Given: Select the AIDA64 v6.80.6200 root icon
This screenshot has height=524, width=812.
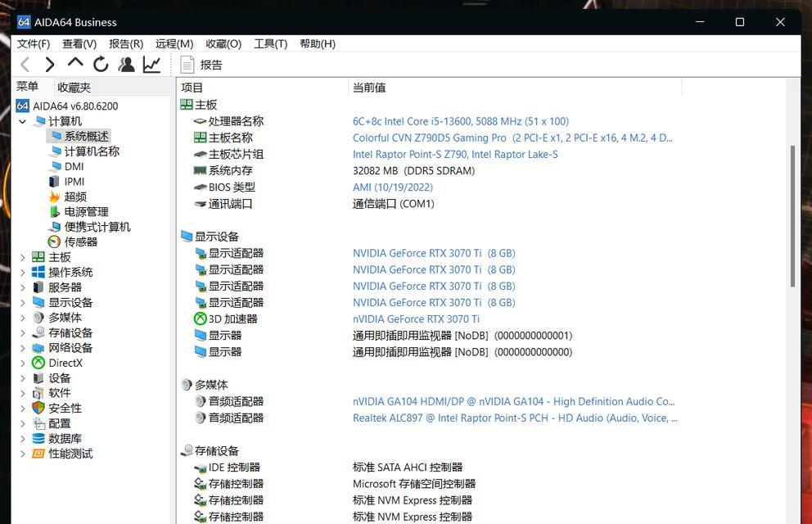Looking at the screenshot, I should [x=22, y=106].
